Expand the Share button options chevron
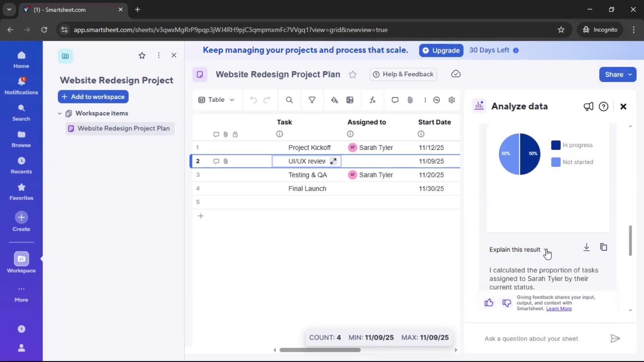 pos(631,74)
